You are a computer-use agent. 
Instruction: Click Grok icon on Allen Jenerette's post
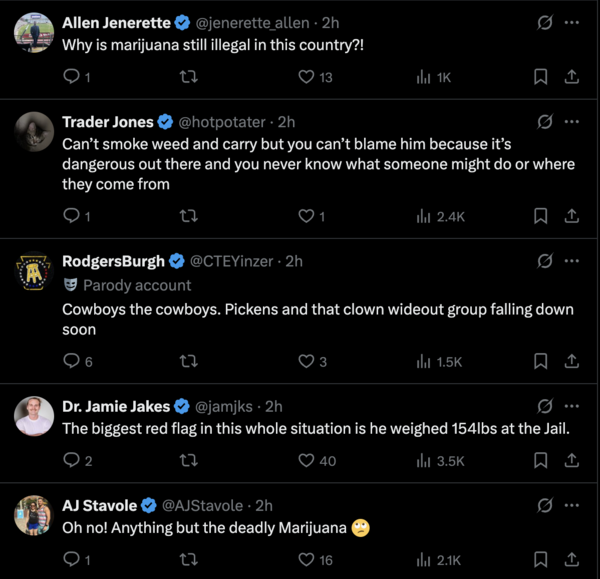546,21
